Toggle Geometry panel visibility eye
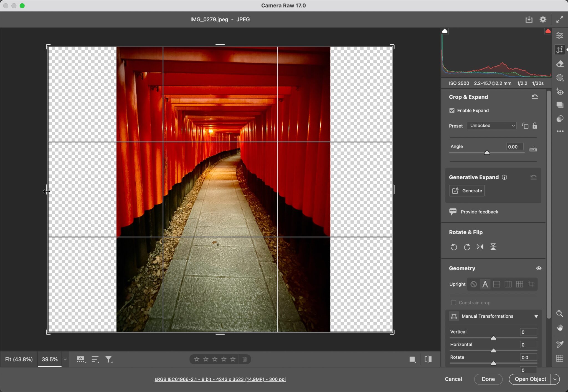568x392 pixels. [x=539, y=268]
